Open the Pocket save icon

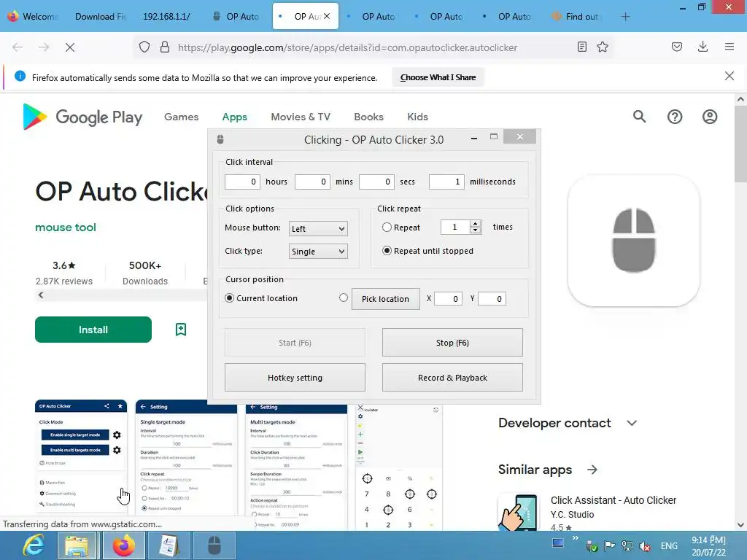point(677,47)
